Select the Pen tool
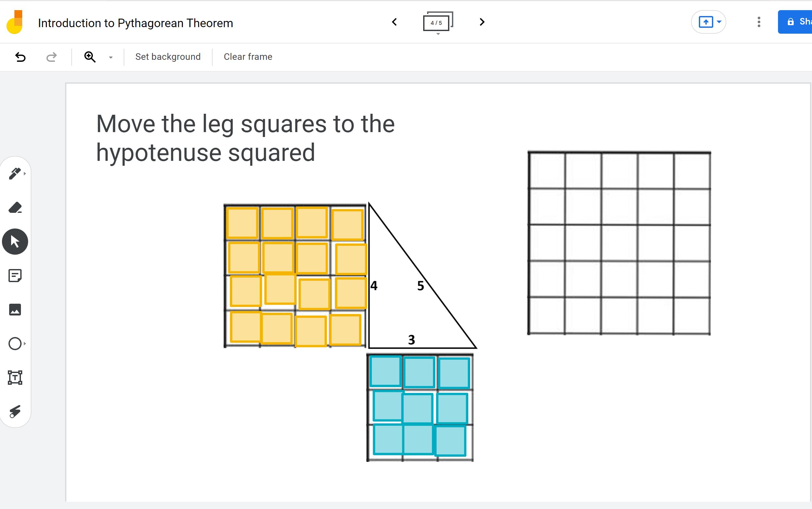 [x=15, y=173]
